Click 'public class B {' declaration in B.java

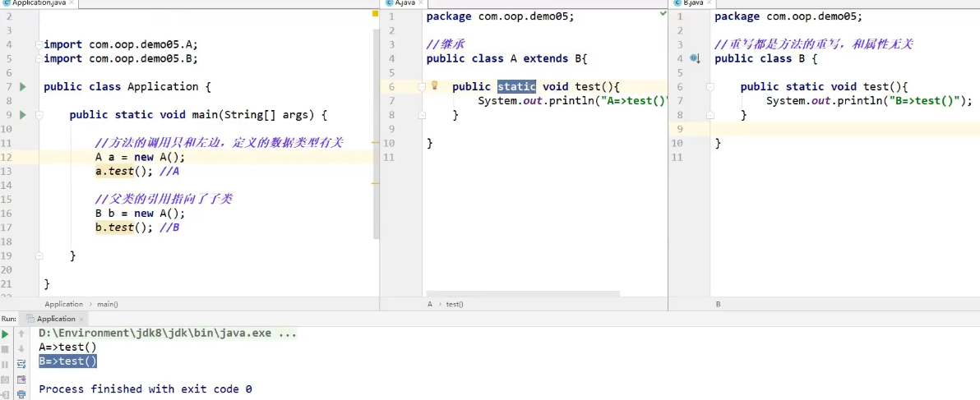point(765,58)
